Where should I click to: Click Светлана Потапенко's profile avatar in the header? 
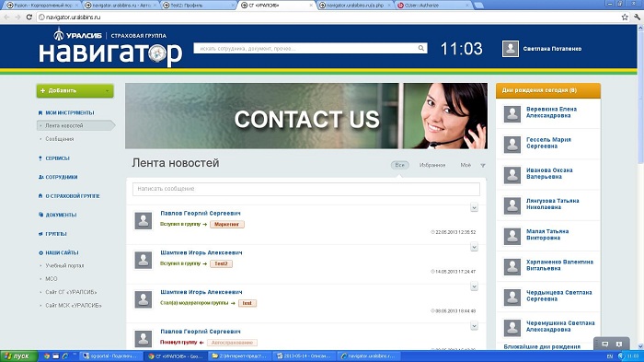point(510,49)
